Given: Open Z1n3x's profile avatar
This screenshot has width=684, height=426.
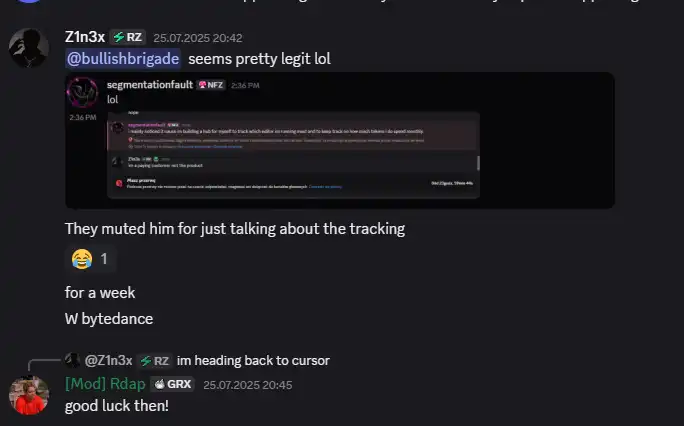Looking at the screenshot, I should click(29, 48).
